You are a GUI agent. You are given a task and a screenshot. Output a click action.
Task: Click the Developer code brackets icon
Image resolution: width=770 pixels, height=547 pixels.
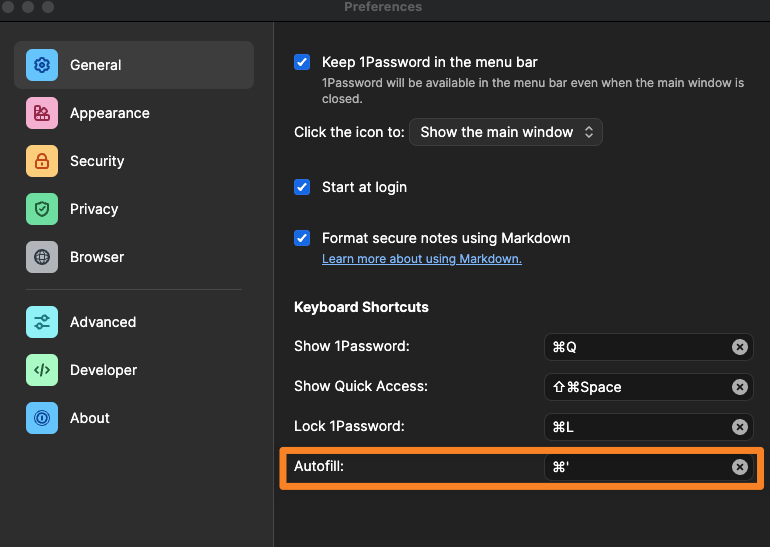(42, 370)
